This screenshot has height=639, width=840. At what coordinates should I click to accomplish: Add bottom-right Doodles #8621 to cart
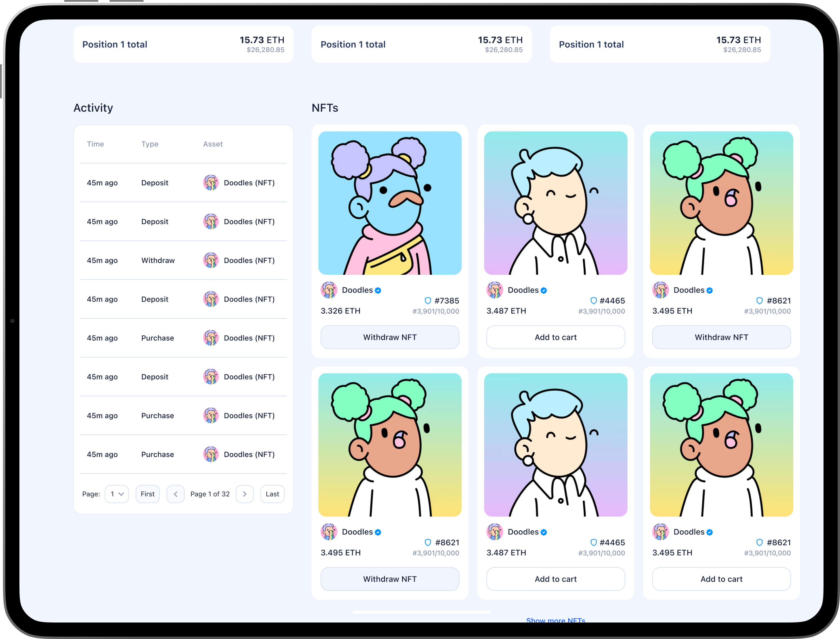(x=721, y=579)
